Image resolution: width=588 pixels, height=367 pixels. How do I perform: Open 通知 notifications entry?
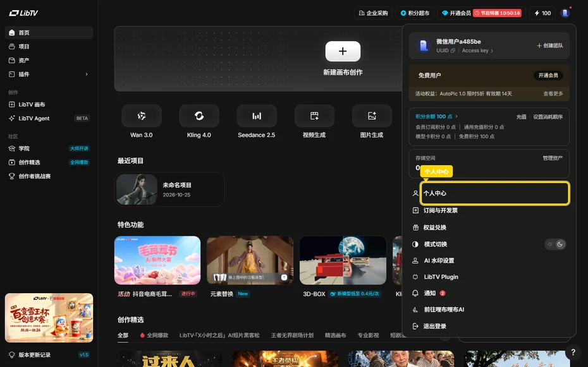click(x=489, y=293)
